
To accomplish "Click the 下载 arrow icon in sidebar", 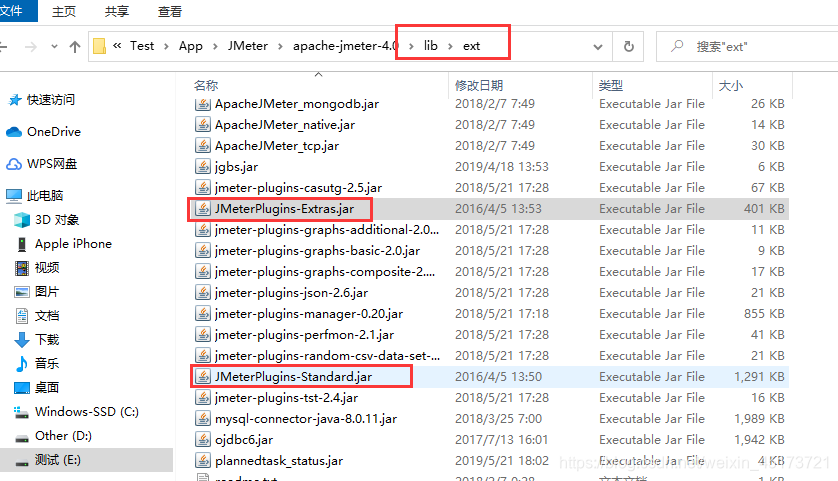I will pos(21,340).
